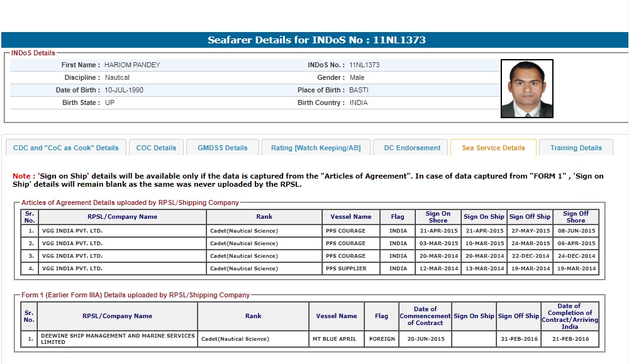The width and height of the screenshot is (629, 364).
Task: Click the Sea Service Details tab
Action: [x=493, y=148]
